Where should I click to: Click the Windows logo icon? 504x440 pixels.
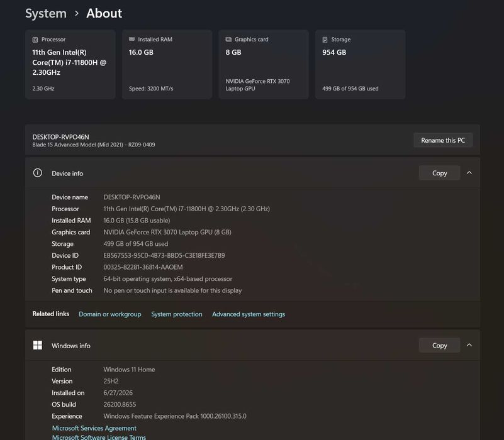tap(38, 345)
